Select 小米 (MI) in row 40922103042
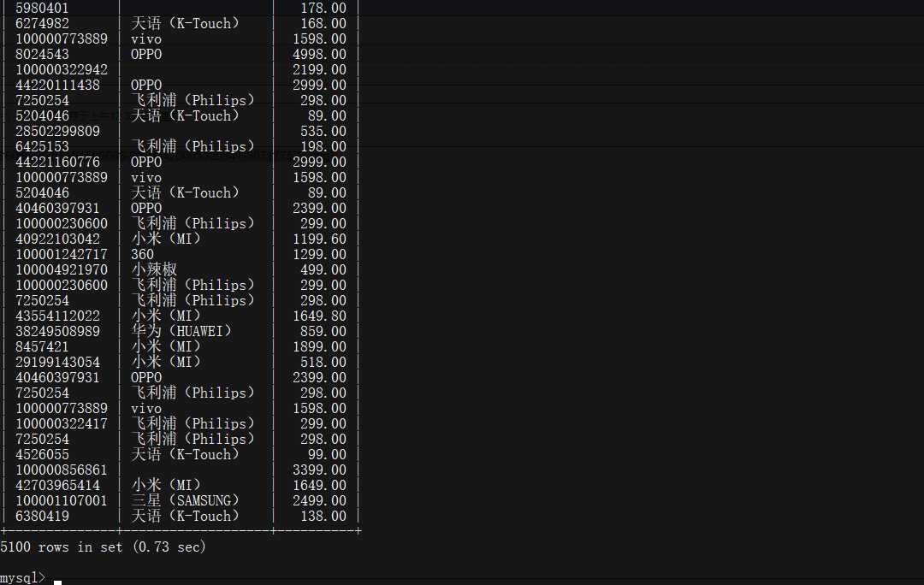 coord(166,239)
